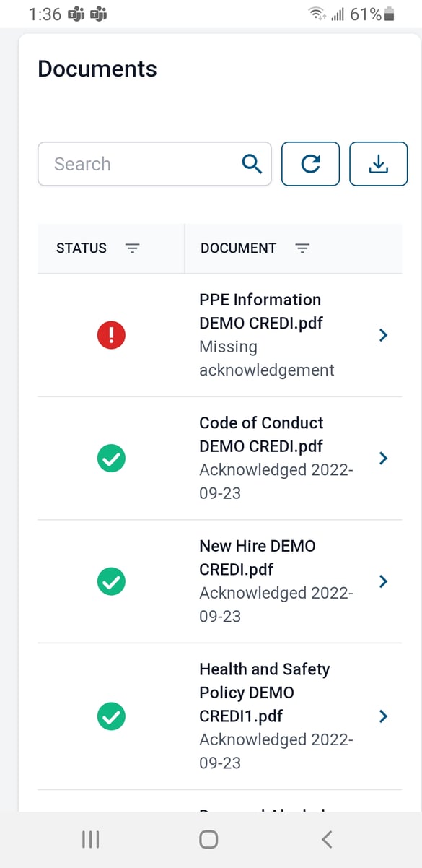
Task: Tap the green checkmark on Code of Conduct
Action: [111, 458]
